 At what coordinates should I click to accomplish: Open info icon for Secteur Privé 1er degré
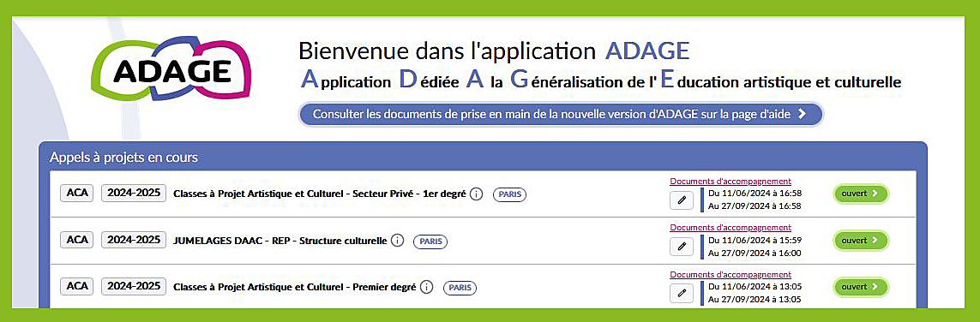click(x=476, y=194)
